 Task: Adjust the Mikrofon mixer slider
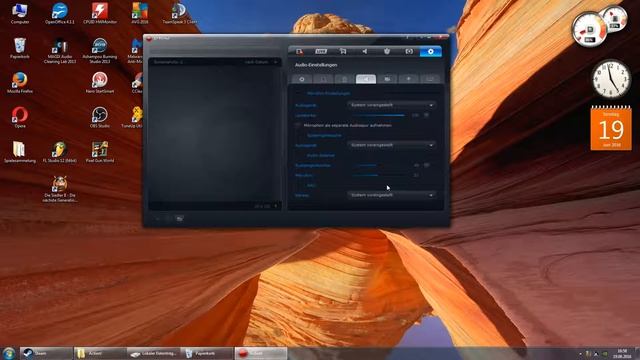[380, 175]
